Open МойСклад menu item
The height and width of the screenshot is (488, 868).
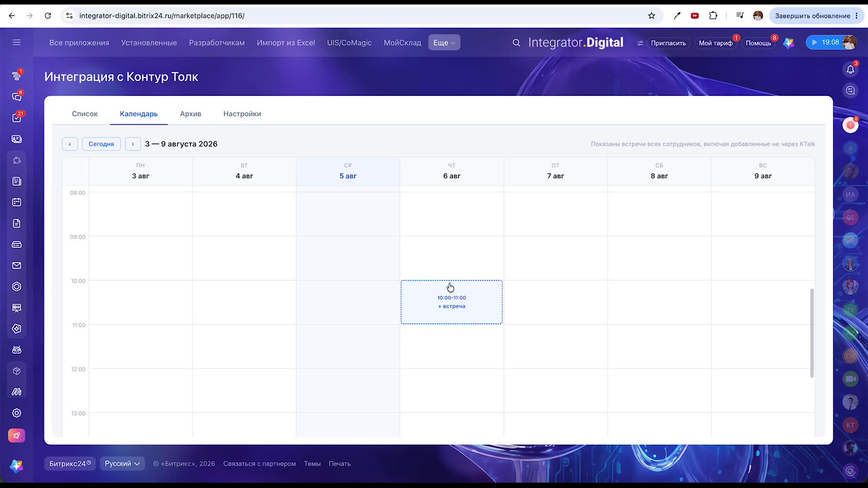point(403,43)
